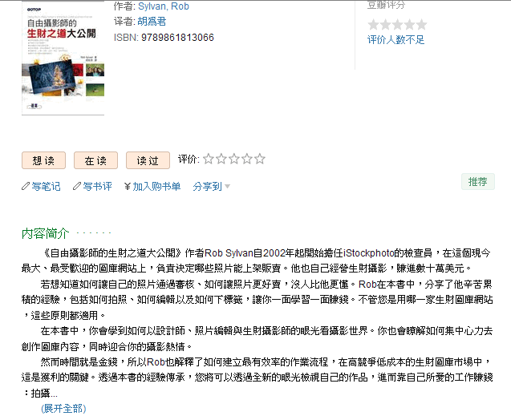Rate the book three stars
The height and width of the screenshot is (420, 511).
(x=234, y=159)
